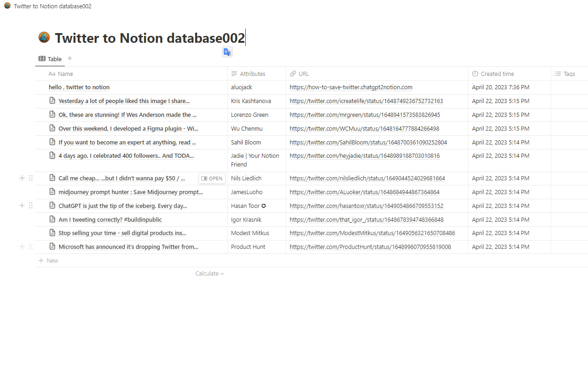Click page icon of Am I tweeting correctly row
Screen dimensions: 588x368
(52, 219)
